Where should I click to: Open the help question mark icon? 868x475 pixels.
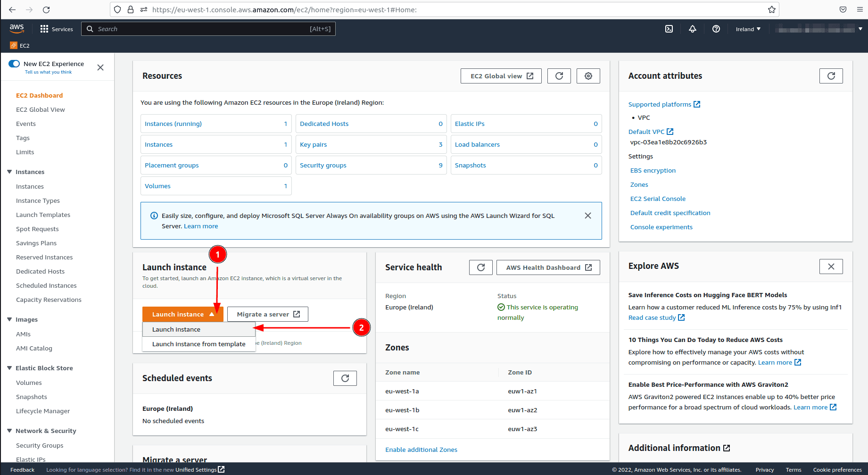click(716, 29)
